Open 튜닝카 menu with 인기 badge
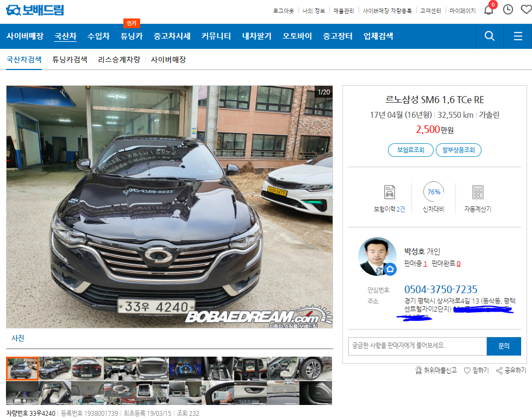Screen dimensions: 532x418 click(132, 36)
